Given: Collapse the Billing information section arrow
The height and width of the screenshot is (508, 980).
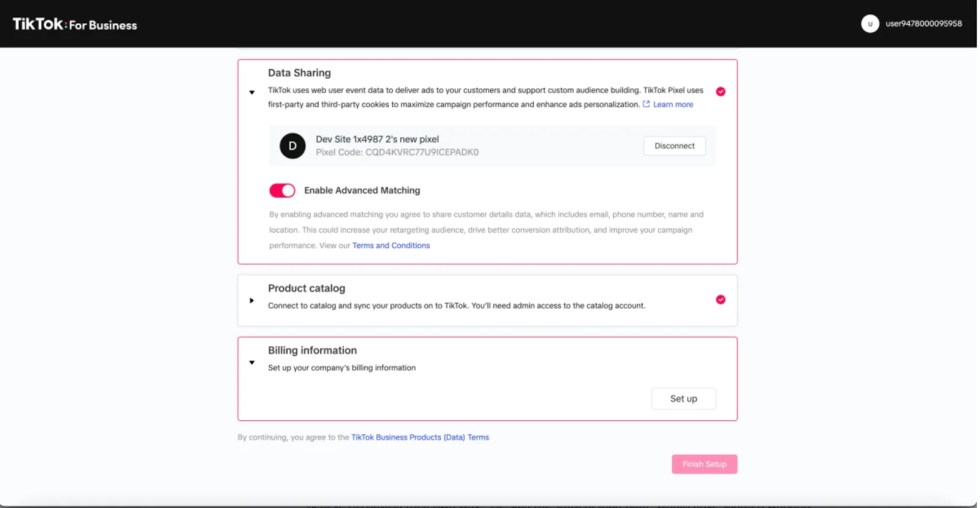Looking at the screenshot, I should (252, 362).
